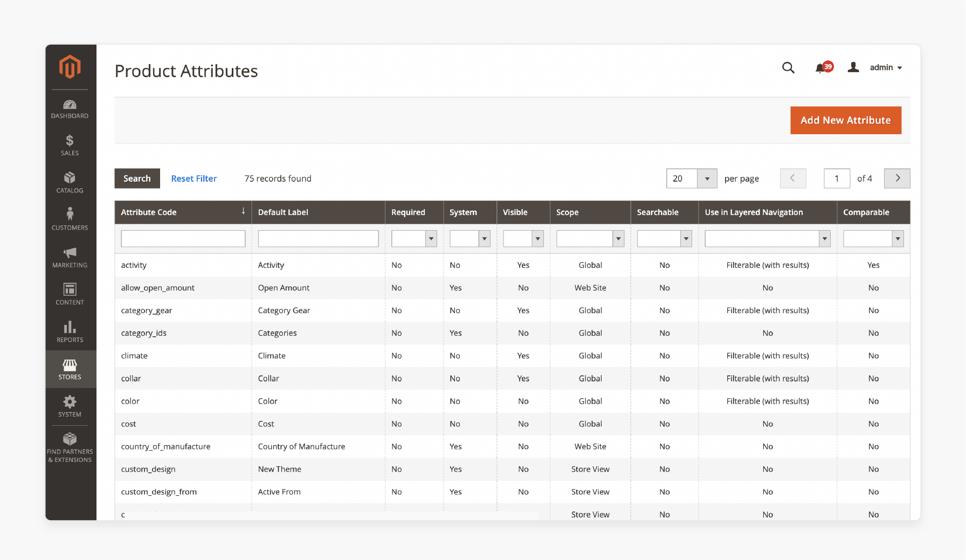Open the Comparable filter dropdown
966x560 pixels.
tap(873, 239)
